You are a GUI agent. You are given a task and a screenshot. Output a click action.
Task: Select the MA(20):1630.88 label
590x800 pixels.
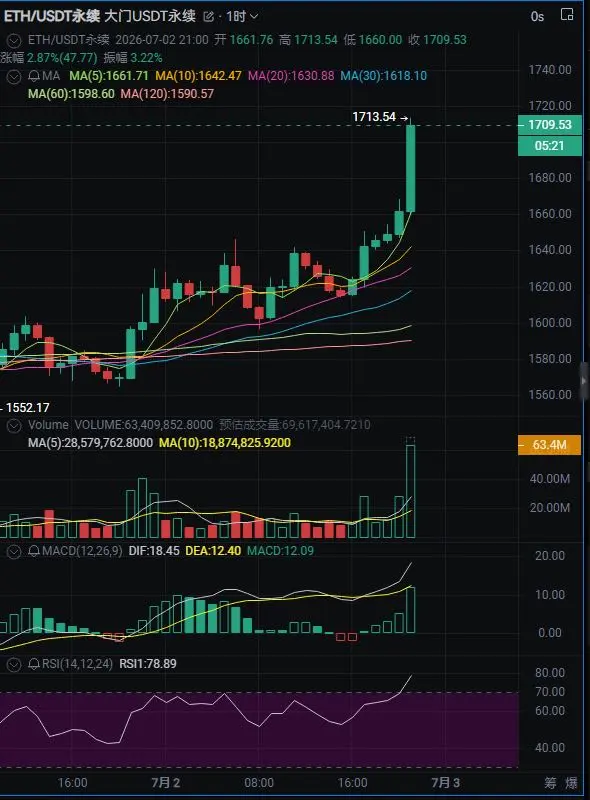(291, 76)
